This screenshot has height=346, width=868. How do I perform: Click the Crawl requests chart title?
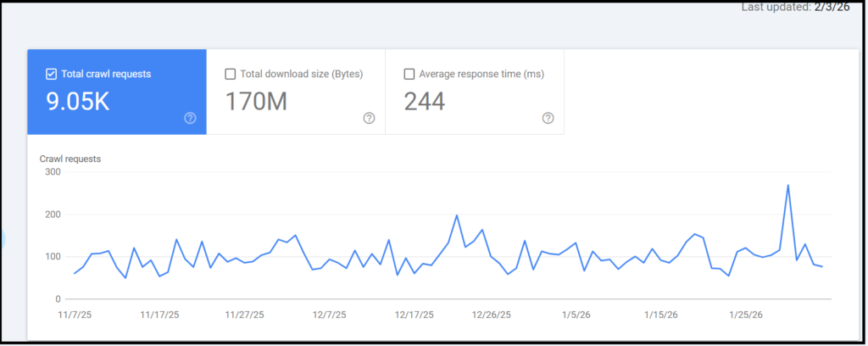pyautogui.click(x=70, y=159)
